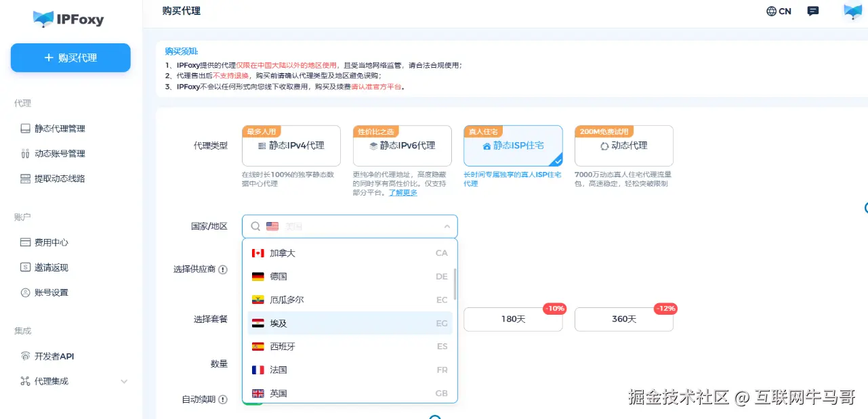
Task: Choose 埃及 from country list
Action: 350,324
